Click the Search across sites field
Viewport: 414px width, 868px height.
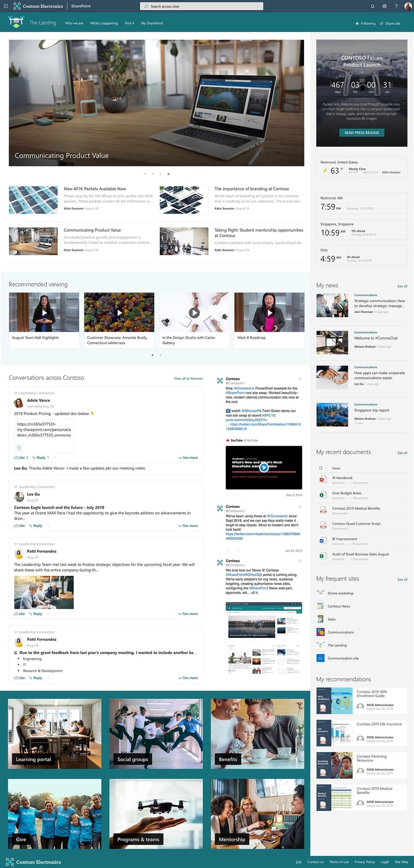(x=201, y=6)
